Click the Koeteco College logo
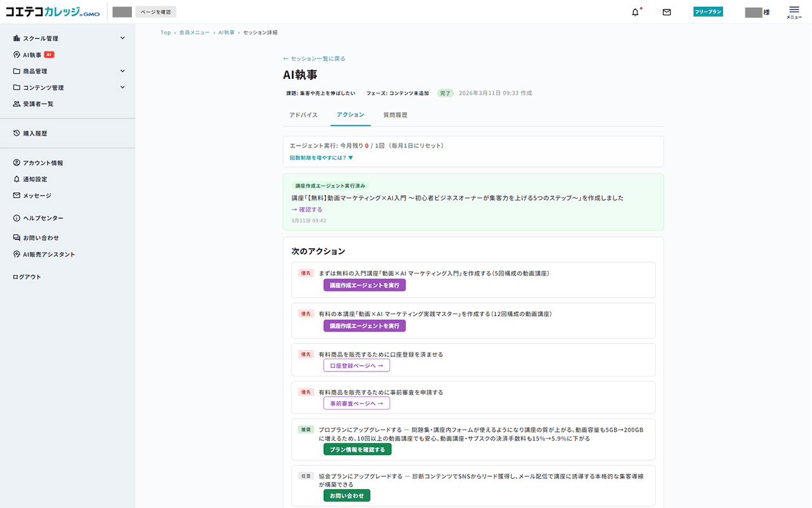 (53, 12)
